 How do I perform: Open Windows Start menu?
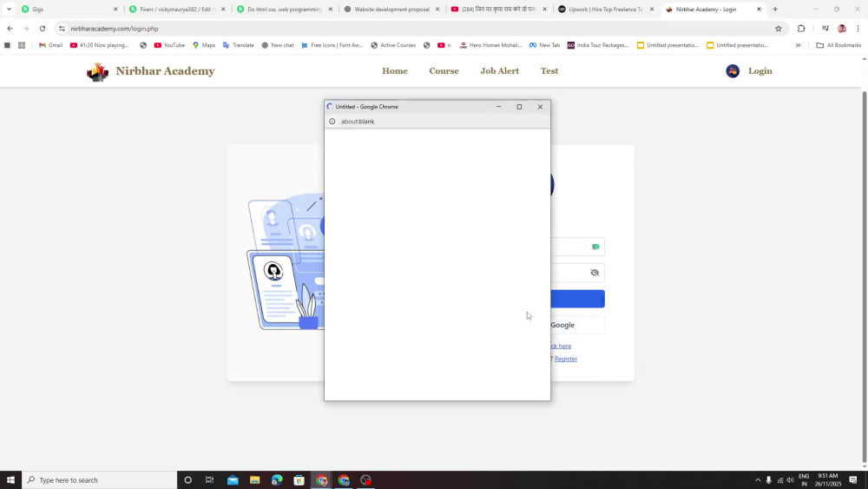click(10, 480)
